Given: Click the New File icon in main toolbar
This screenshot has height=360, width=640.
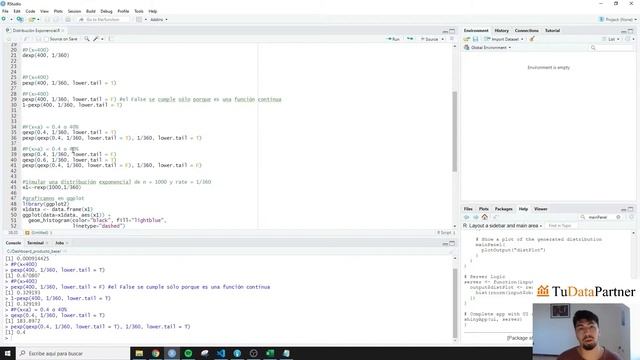Looking at the screenshot, I should 4,19.
